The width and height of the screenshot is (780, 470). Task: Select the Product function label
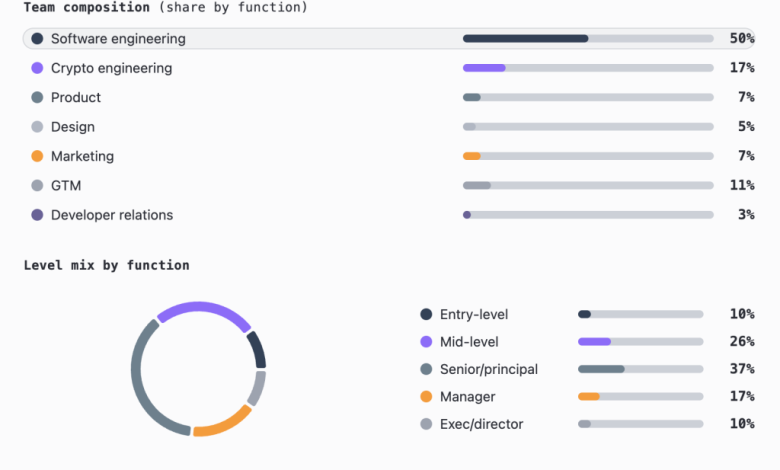click(76, 98)
